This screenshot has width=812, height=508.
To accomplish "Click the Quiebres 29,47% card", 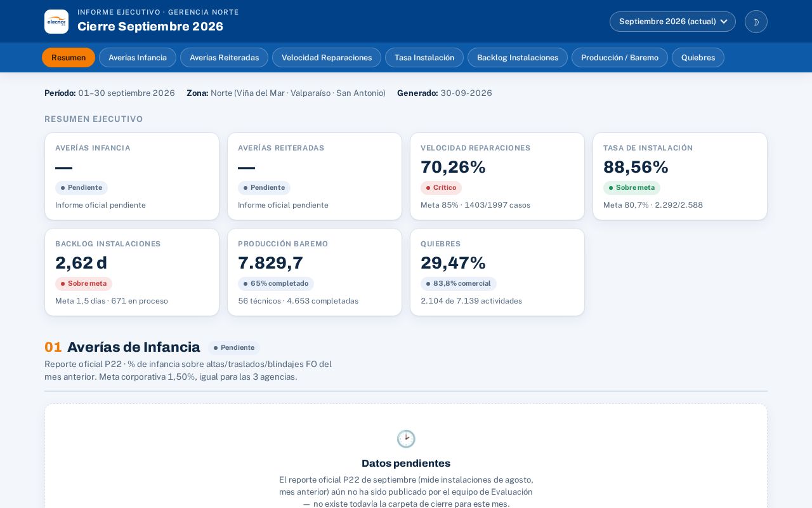I will click(497, 272).
